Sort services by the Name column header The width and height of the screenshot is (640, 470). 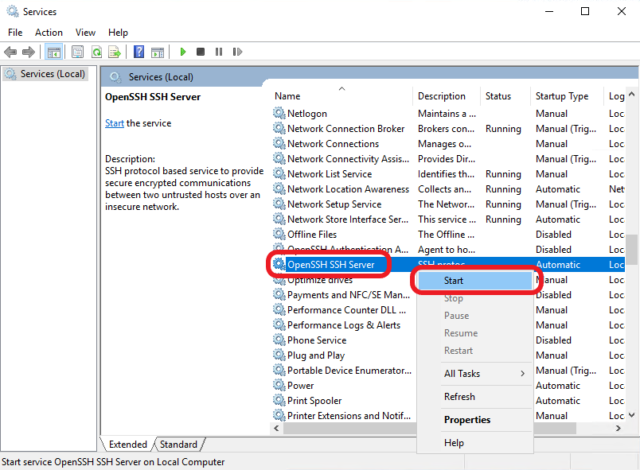[x=342, y=96]
